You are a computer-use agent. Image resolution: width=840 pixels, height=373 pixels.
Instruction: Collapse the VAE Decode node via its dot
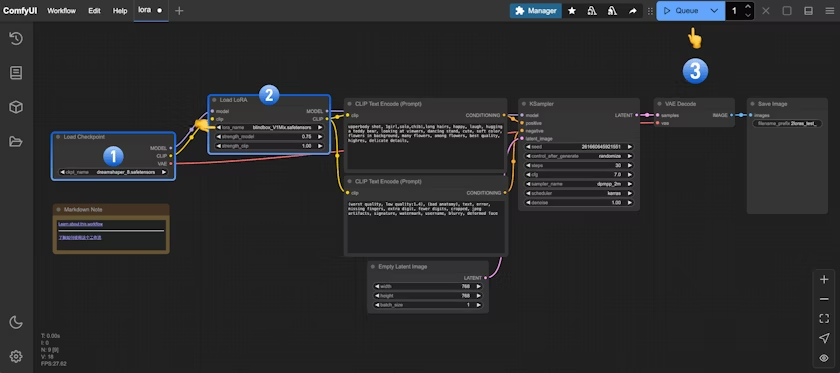click(x=659, y=104)
